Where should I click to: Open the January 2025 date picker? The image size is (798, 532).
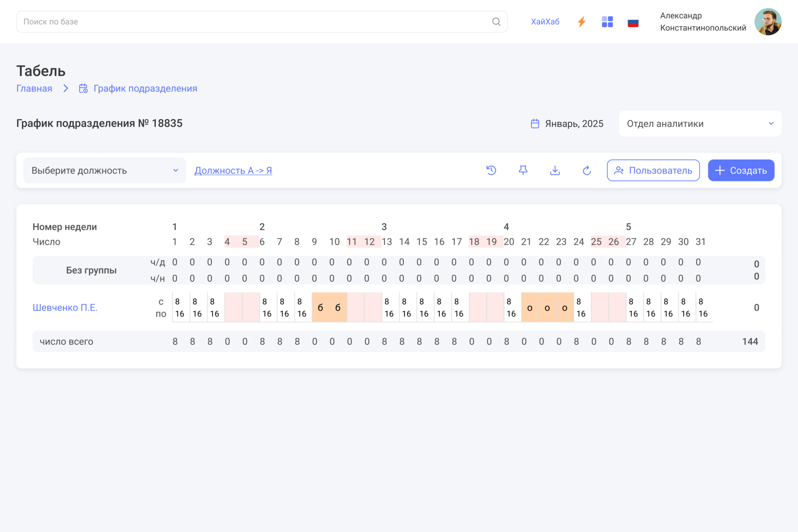click(x=567, y=124)
